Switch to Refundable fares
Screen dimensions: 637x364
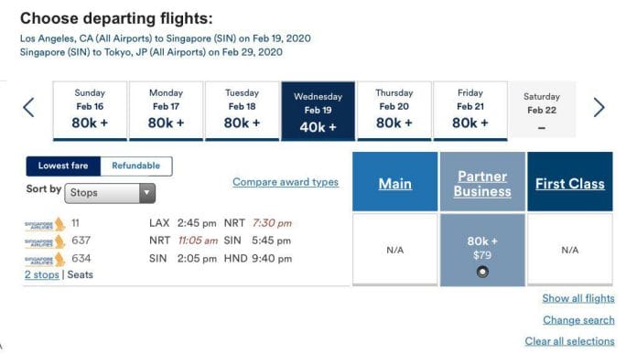[136, 166]
